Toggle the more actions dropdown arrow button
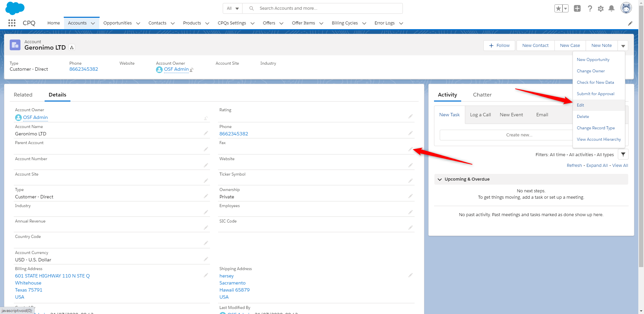The image size is (644, 314). point(623,46)
